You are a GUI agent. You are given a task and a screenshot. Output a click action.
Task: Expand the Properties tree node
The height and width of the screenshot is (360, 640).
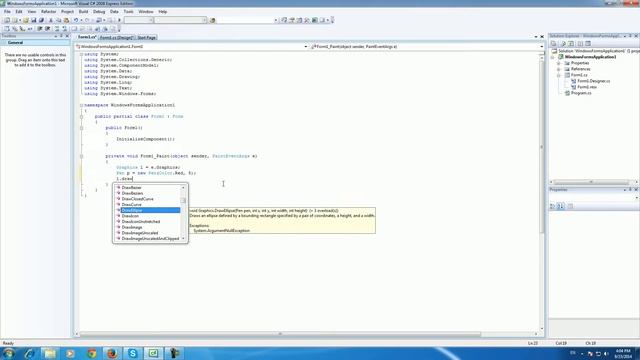point(559,63)
